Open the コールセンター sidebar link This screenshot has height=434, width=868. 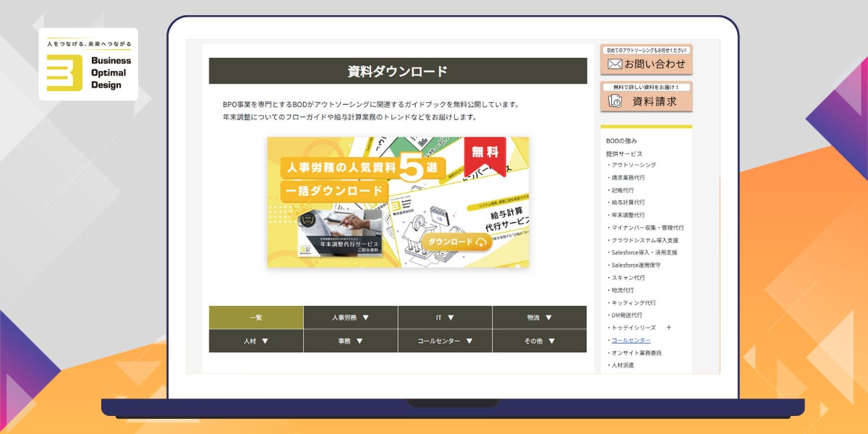631,340
